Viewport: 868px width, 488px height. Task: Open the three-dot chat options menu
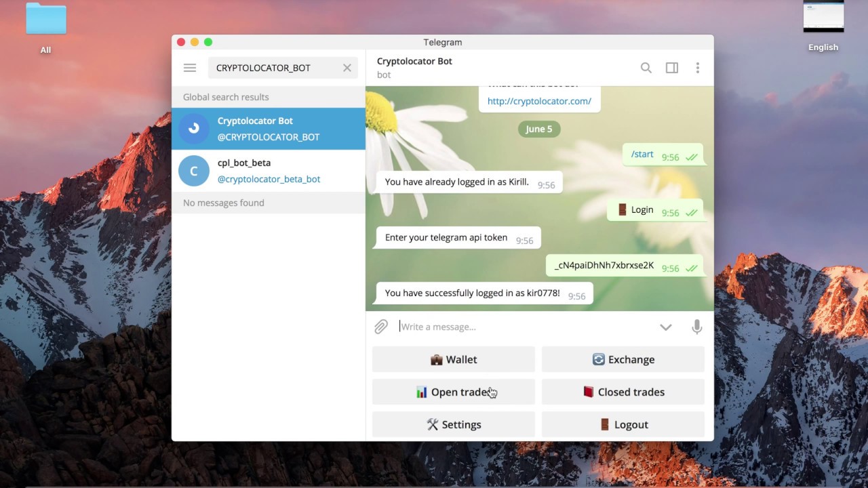698,68
